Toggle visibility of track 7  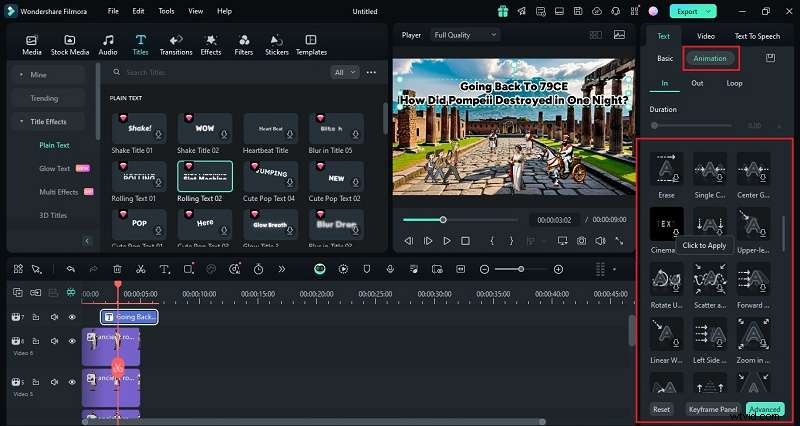coord(72,317)
